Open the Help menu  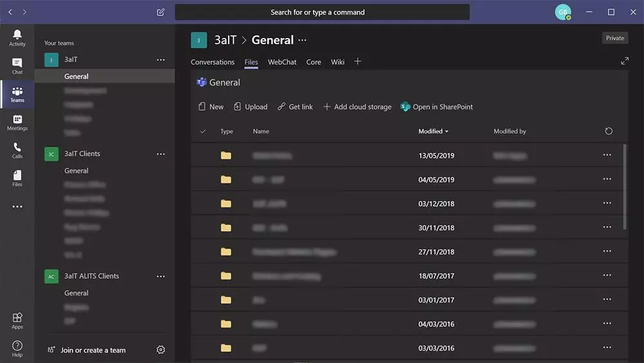pyautogui.click(x=17, y=349)
